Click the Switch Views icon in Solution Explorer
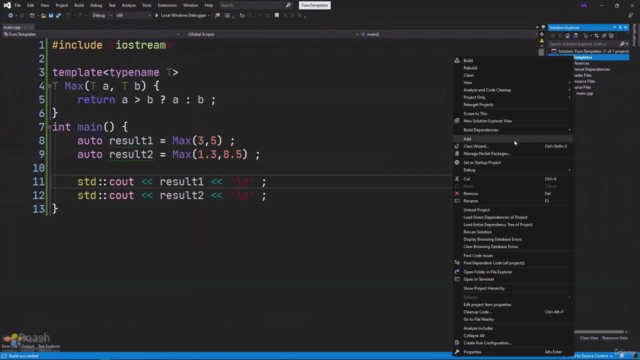Image resolution: width=640 pixels, height=360 pixels. pyautogui.click(x=575, y=36)
